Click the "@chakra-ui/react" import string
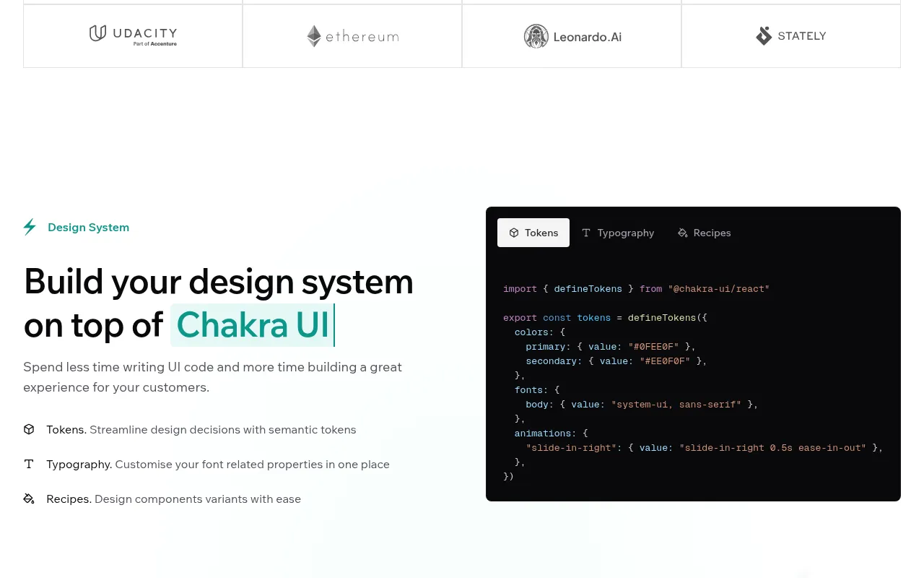 (719, 289)
